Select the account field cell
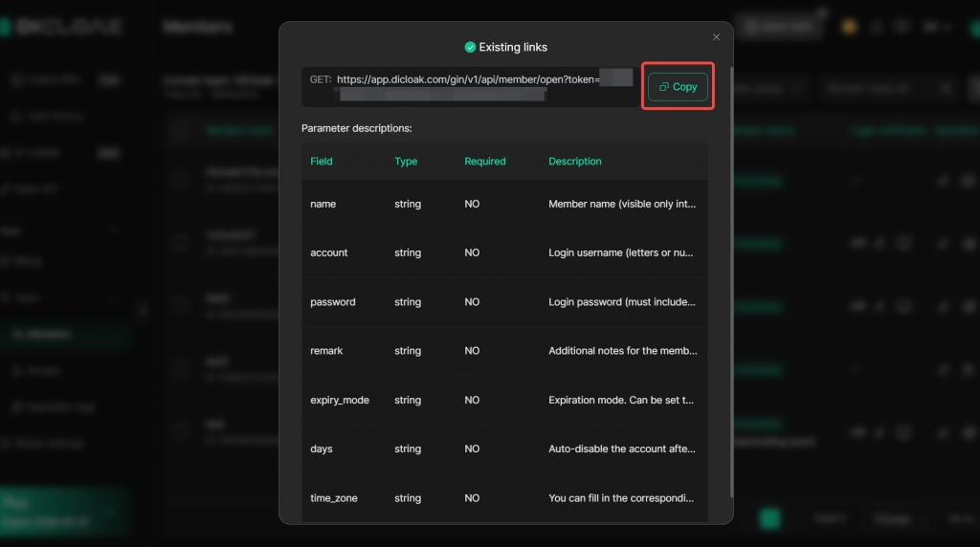 (329, 252)
